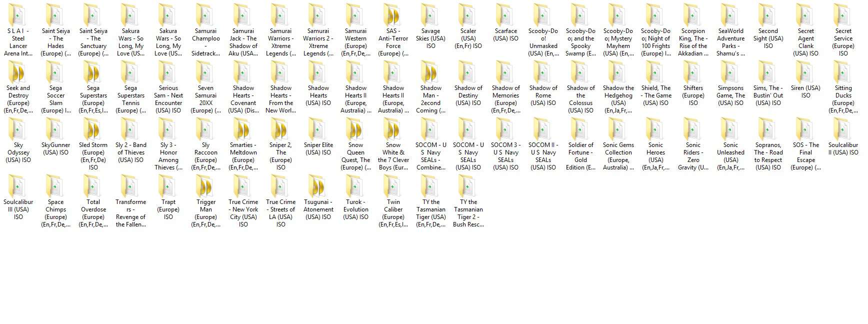868x324 pixels.
Task: Click the "Tsugunai - Atonement" label
Action: (318, 209)
